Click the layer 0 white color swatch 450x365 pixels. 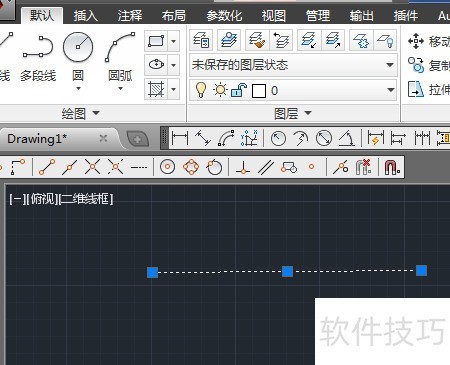pyautogui.click(x=259, y=91)
